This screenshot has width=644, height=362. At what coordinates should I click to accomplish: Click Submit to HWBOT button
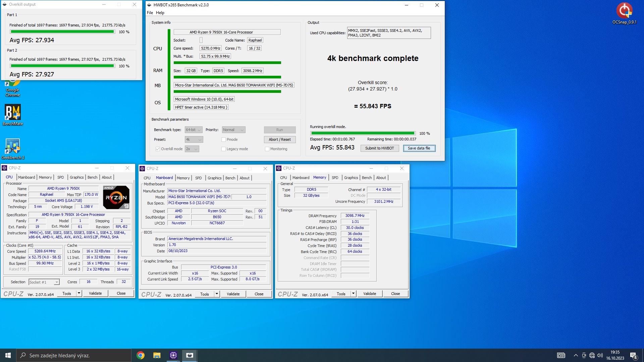tap(379, 148)
